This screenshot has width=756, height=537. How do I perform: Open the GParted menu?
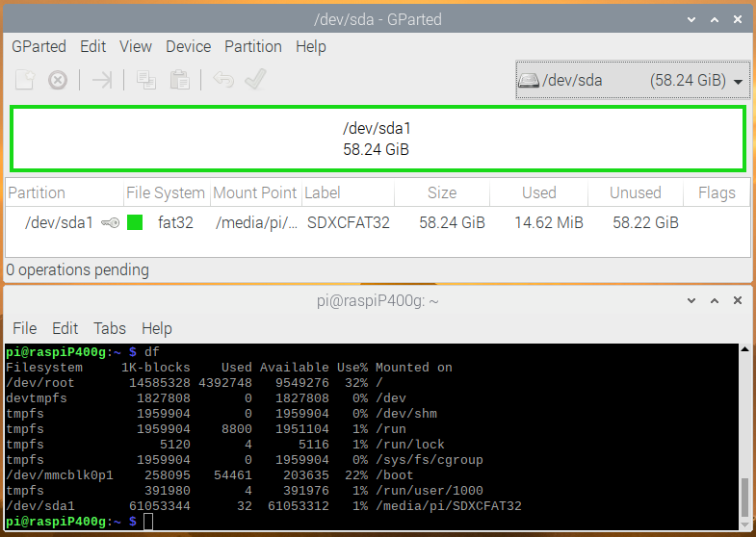[x=39, y=47]
